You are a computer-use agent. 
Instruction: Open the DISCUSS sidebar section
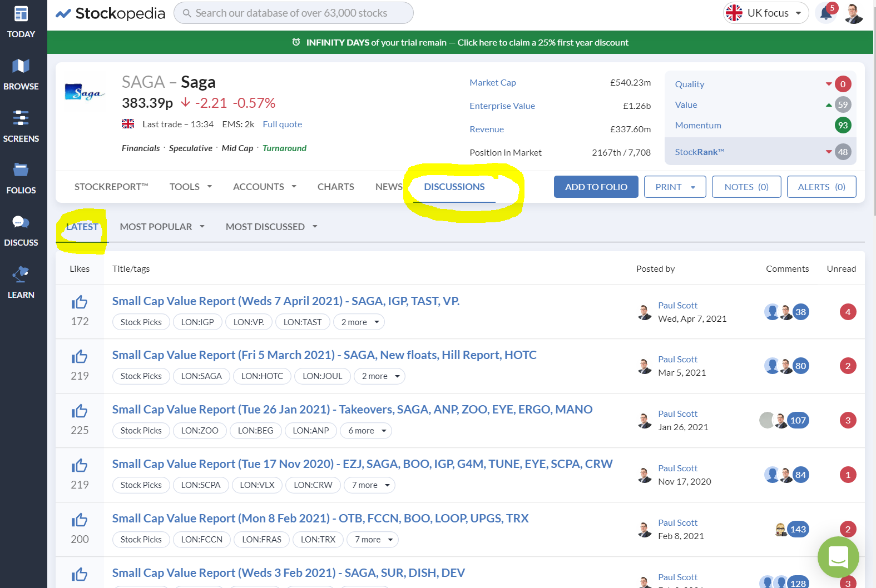tap(21, 231)
